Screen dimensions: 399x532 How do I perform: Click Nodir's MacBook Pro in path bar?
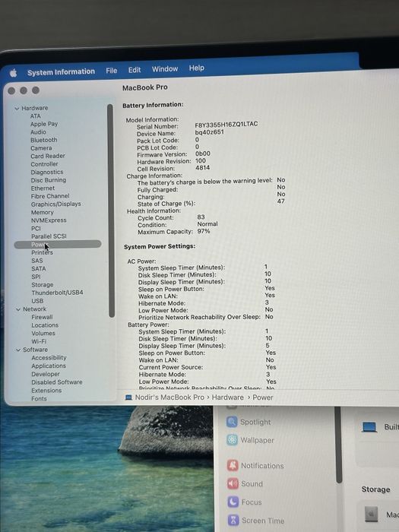pos(169,397)
